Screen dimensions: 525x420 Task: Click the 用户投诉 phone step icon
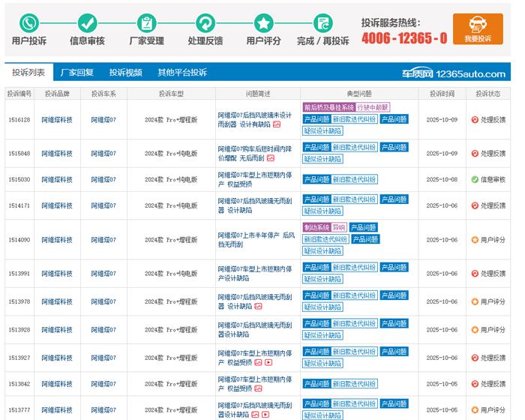point(28,23)
